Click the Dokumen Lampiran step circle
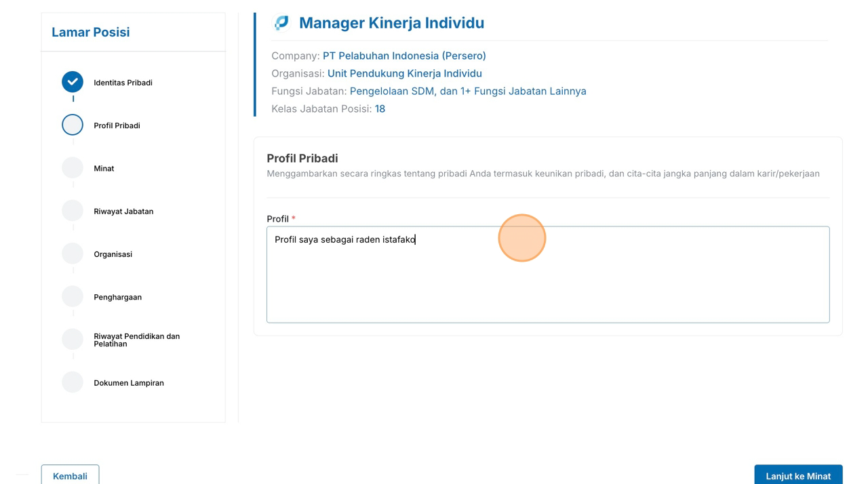The image size is (868, 484). tap(73, 382)
